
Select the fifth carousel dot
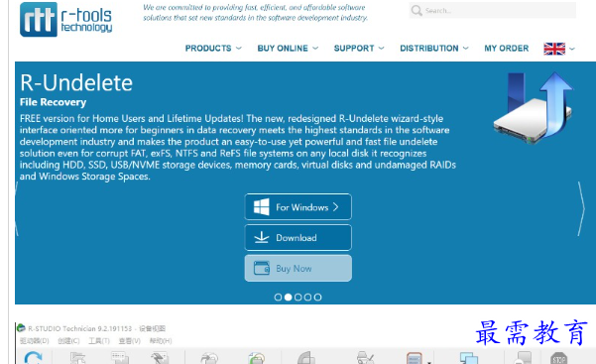click(317, 298)
